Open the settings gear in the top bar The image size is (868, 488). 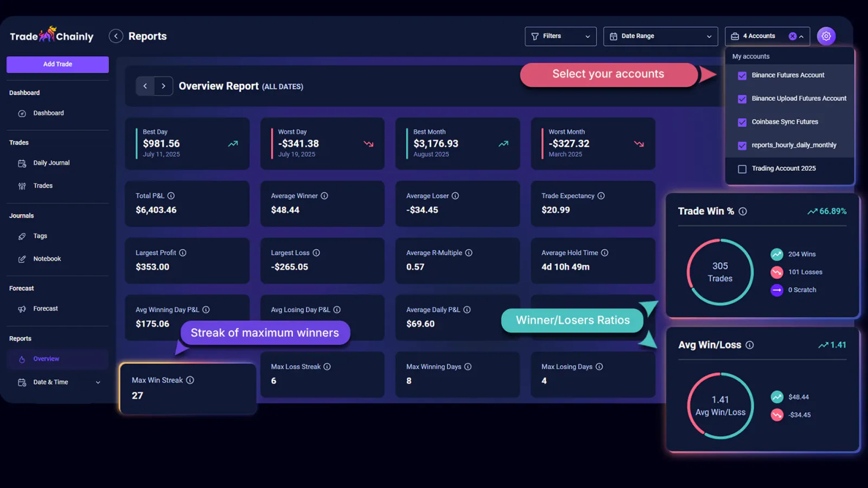[826, 36]
